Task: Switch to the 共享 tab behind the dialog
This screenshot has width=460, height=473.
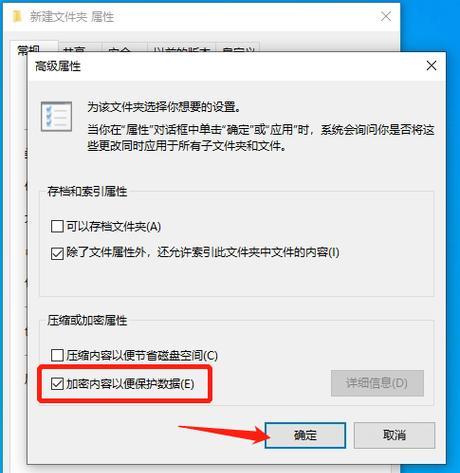Action: (x=75, y=50)
